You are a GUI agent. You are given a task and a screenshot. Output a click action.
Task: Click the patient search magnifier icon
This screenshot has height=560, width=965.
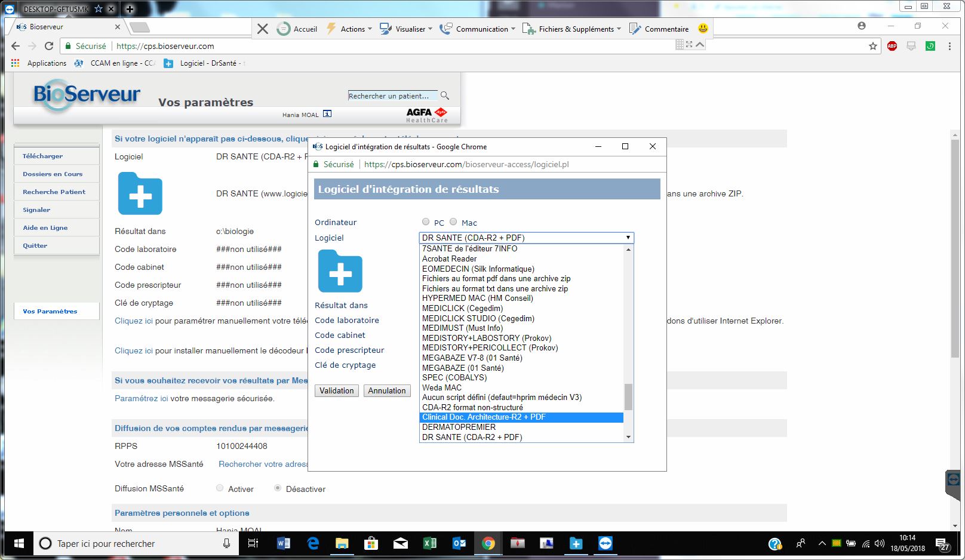coord(444,96)
